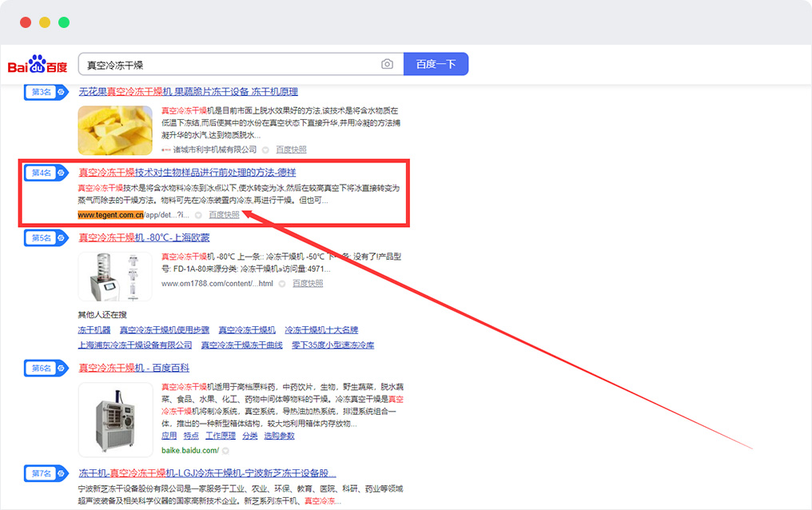
Task: Click the Baike freeze dryer machine thumbnail
Action: pyautogui.click(x=115, y=420)
